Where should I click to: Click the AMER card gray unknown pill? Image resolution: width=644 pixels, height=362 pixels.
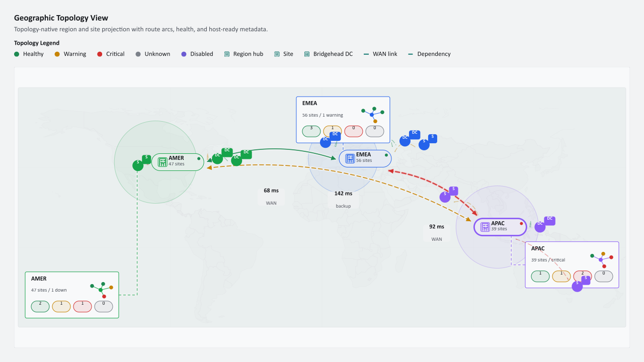pyautogui.click(x=104, y=306)
